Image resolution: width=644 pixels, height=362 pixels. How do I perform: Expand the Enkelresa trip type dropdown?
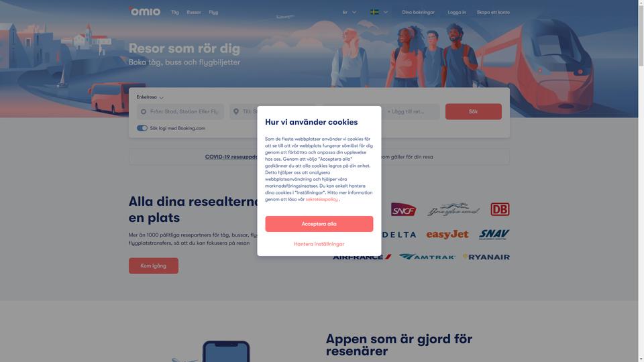click(x=150, y=97)
